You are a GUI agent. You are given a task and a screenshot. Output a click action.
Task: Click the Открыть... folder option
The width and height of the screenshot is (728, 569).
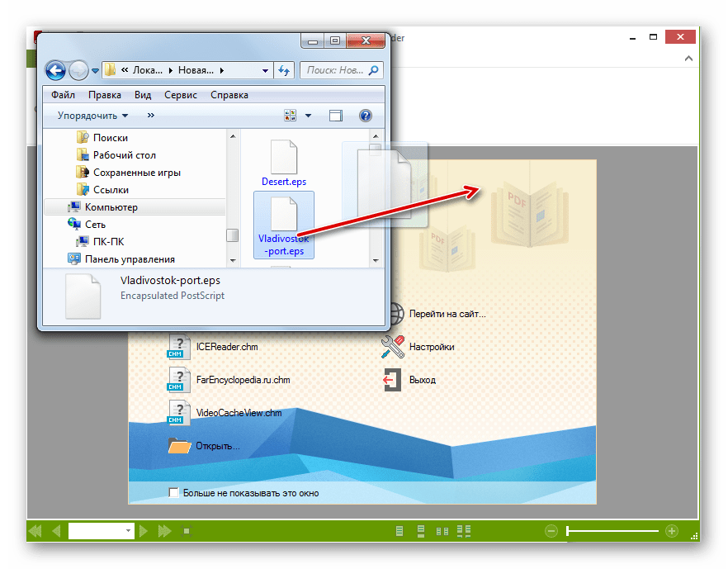[218, 446]
